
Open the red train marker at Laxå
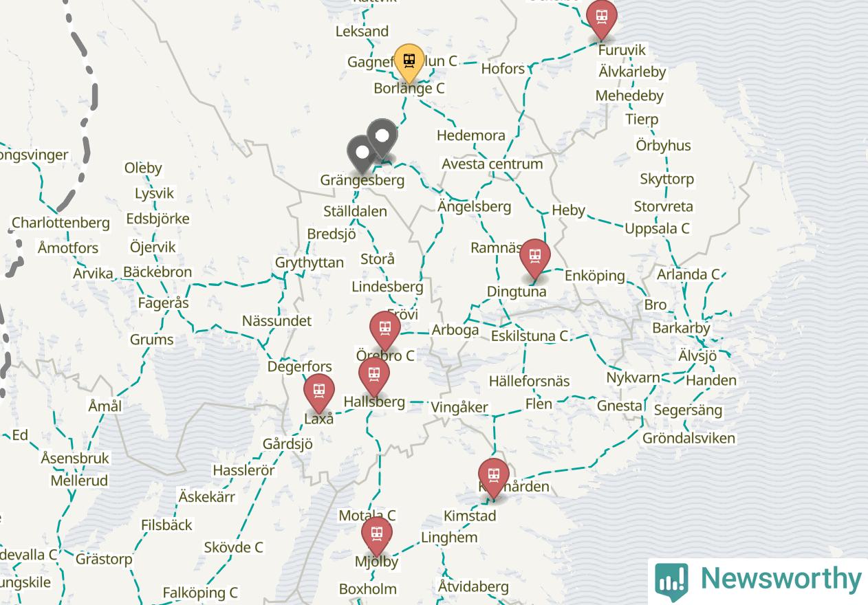319,393
